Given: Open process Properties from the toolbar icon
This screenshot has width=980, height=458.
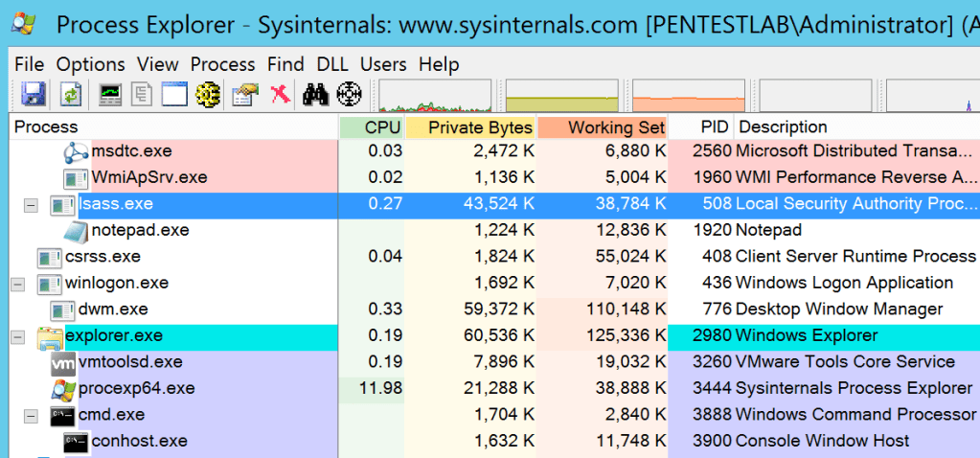Looking at the screenshot, I should pos(245,94).
